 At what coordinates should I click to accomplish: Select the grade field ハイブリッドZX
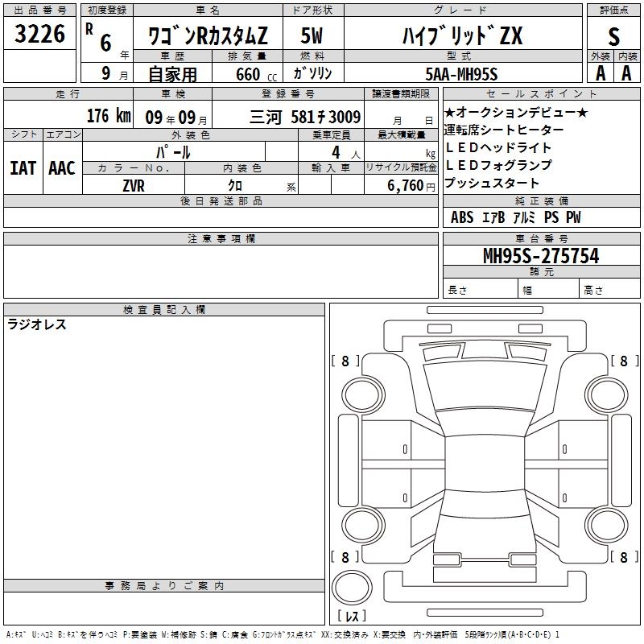pyautogui.click(x=462, y=36)
